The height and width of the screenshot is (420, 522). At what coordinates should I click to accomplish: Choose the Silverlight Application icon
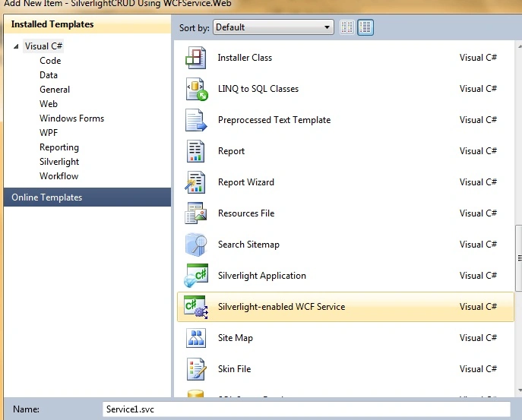pos(196,276)
